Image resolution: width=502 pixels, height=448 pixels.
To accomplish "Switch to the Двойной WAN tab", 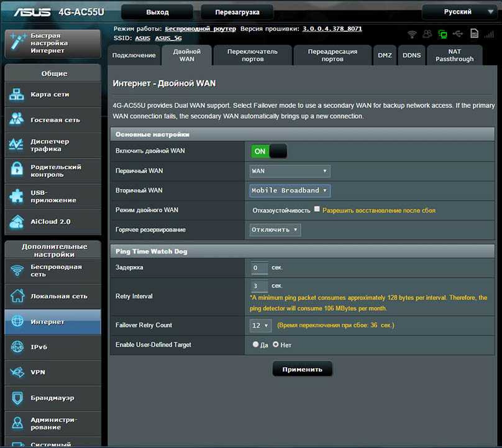I will pyautogui.click(x=186, y=55).
